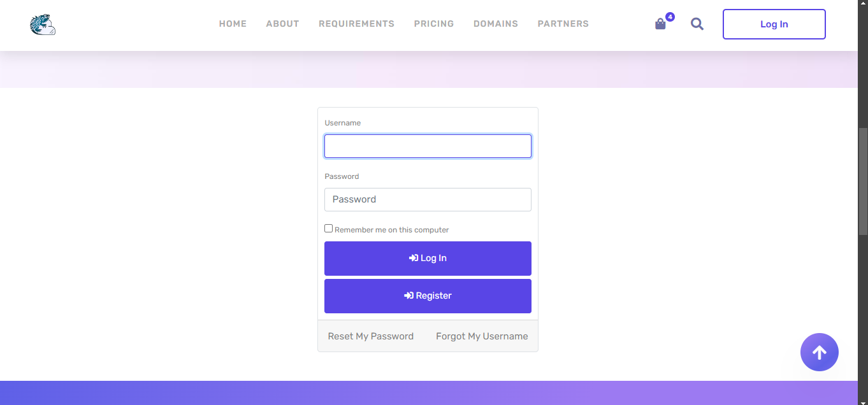
Task: Open the Forgot My Username link
Action: [x=482, y=336]
